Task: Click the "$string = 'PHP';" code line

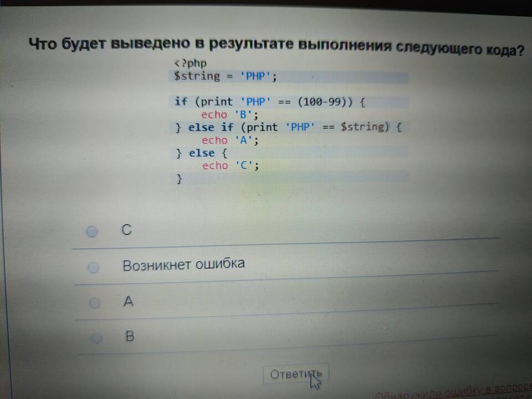Action: [225, 76]
